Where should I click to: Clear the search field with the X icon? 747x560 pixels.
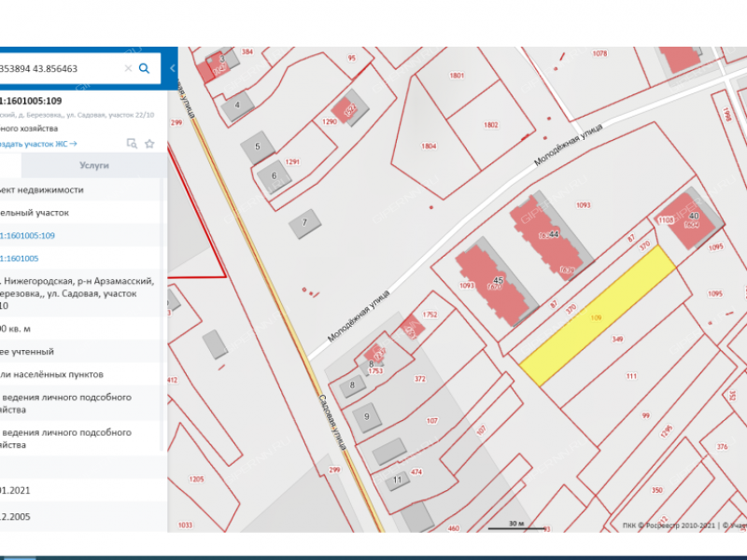pos(128,68)
